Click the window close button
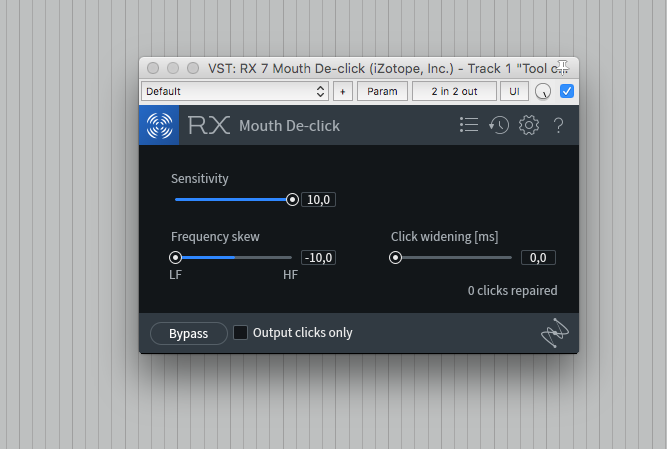Screen dimensions: 667x449 (153, 68)
